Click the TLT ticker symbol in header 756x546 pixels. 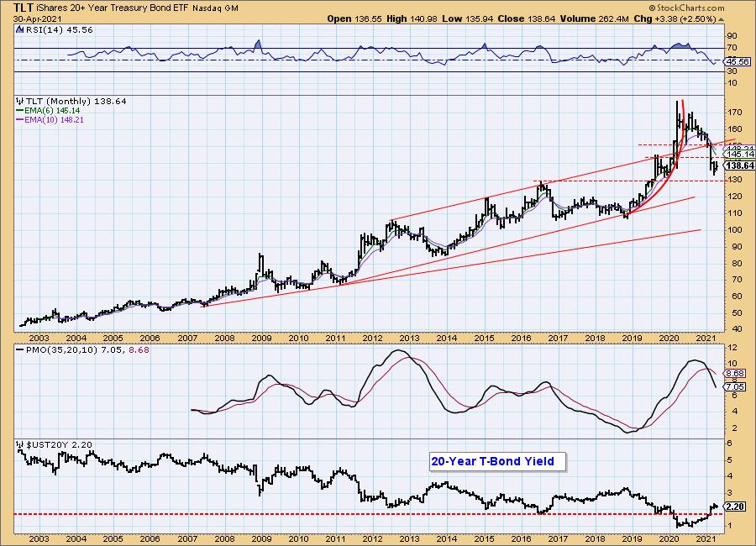pyautogui.click(x=24, y=8)
